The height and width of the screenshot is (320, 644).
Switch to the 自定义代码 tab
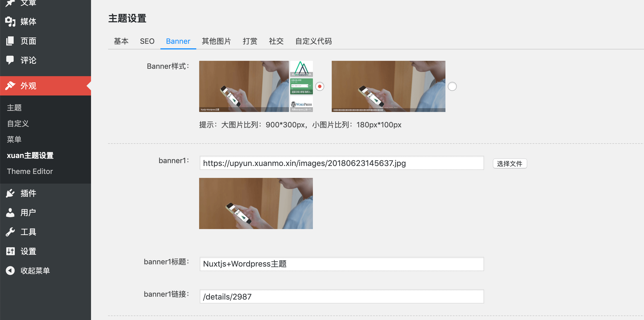pyautogui.click(x=313, y=41)
